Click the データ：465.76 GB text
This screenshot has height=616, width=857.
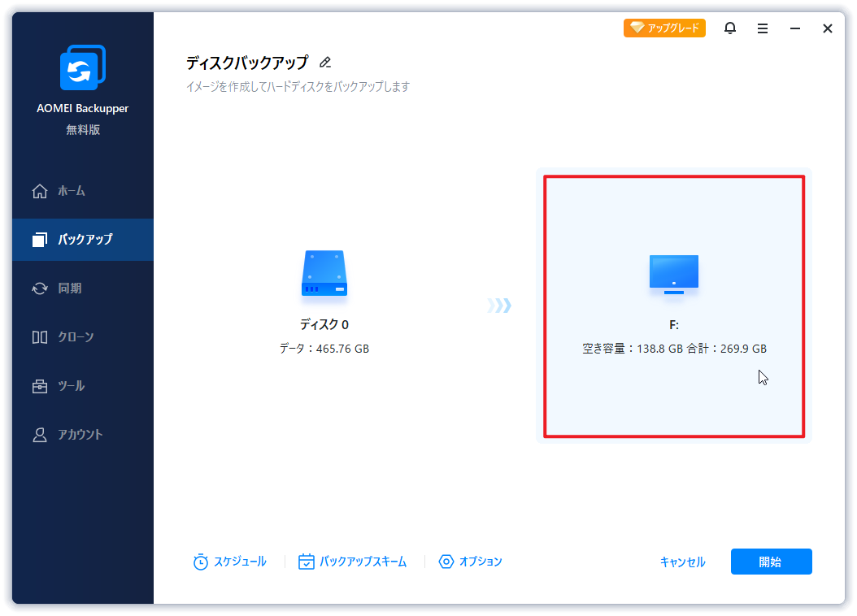pos(324,349)
